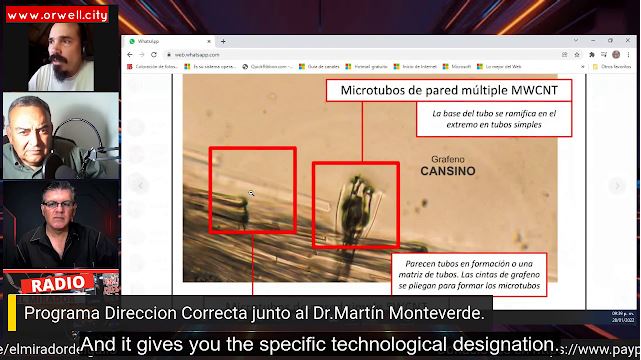Open the media control icon in toolbar

[x=604, y=54]
